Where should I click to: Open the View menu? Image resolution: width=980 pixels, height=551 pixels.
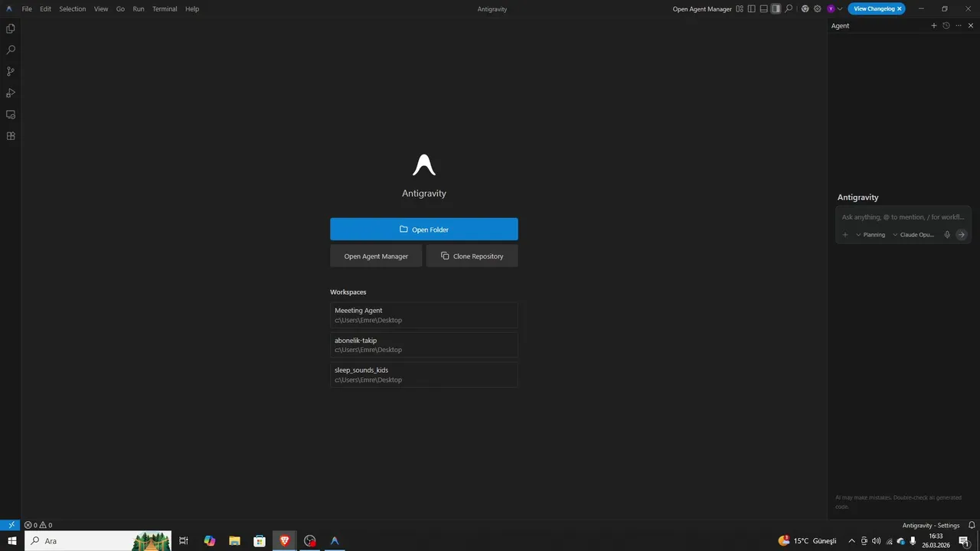[x=101, y=9]
